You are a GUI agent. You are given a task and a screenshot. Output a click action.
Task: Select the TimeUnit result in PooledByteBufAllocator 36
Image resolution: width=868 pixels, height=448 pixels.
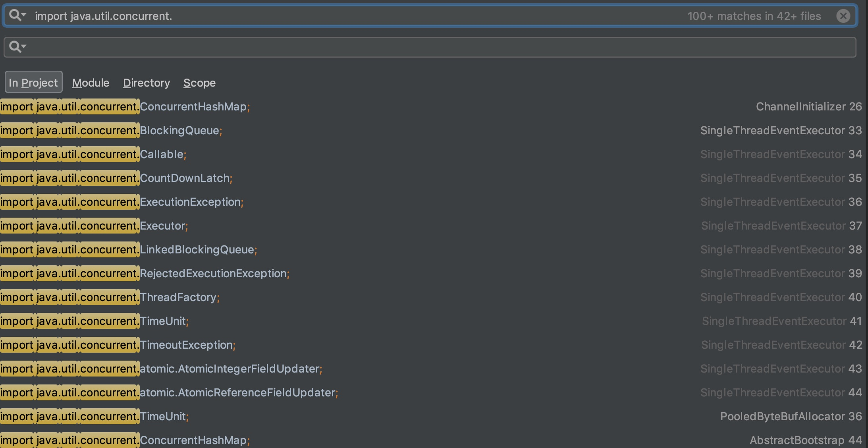[434, 416]
